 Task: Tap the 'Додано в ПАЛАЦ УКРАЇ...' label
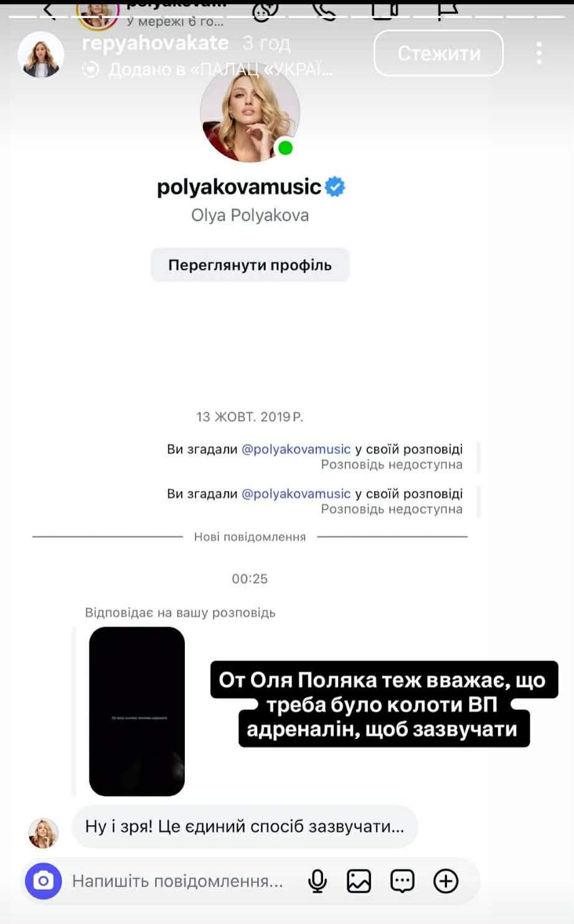pyautogui.click(x=220, y=70)
